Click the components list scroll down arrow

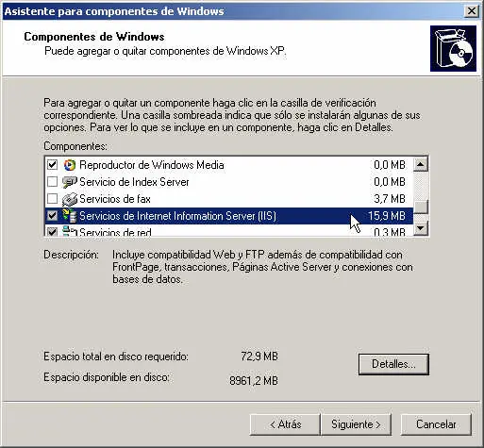(x=421, y=228)
